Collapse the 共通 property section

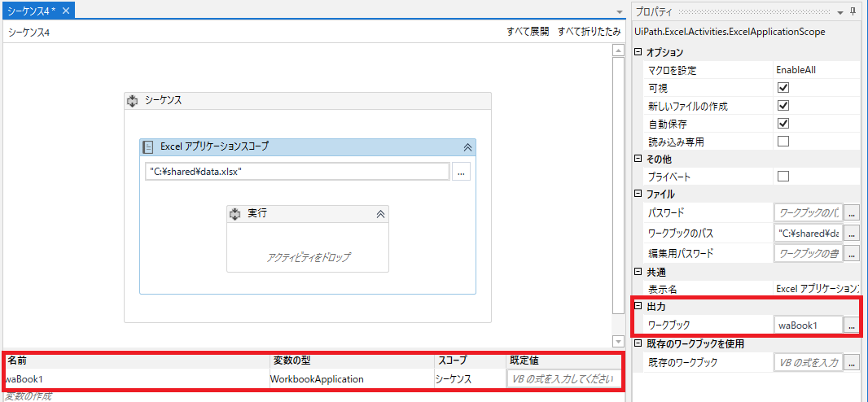tap(638, 272)
